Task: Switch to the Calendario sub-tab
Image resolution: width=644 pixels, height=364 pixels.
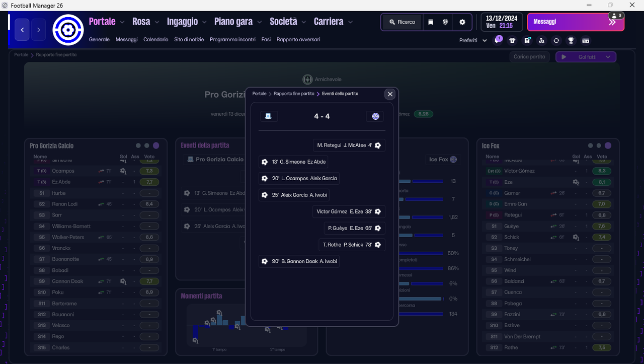Action: coord(156,39)
